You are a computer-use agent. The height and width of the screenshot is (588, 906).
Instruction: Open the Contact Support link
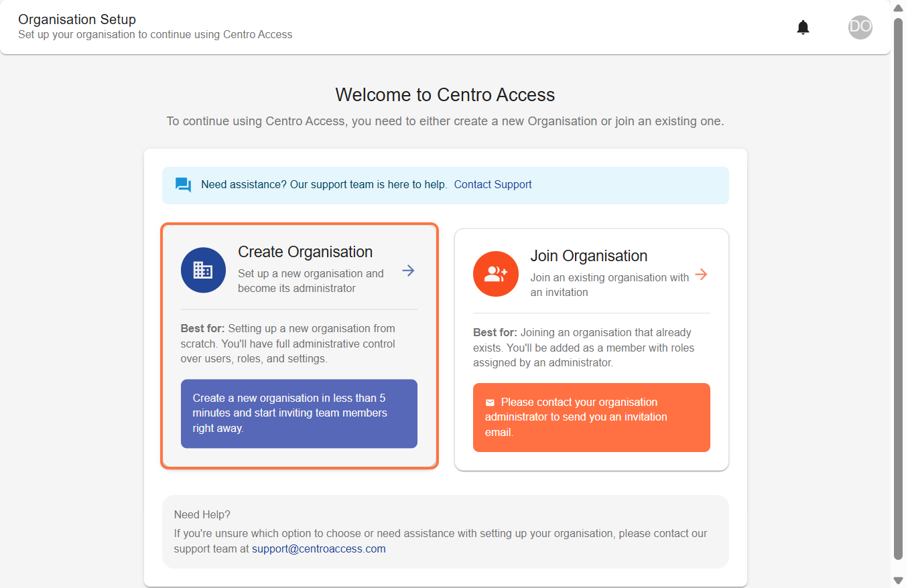coord(493,184)
